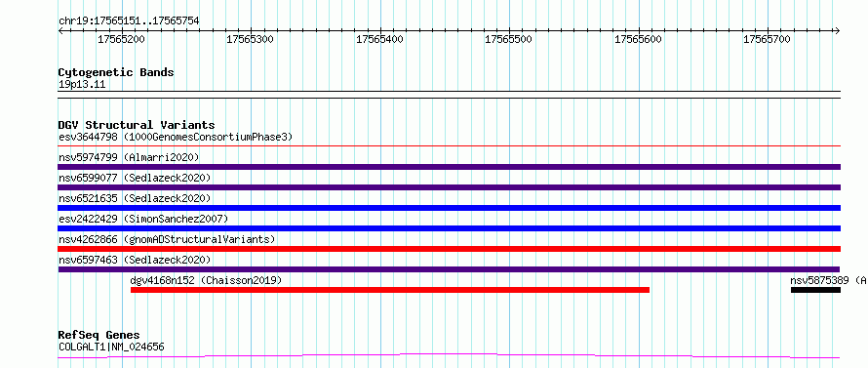Screen dimensions: 868x368
Task: Click the DGV Structural Variants track title
Action: [x=137, y=125]
